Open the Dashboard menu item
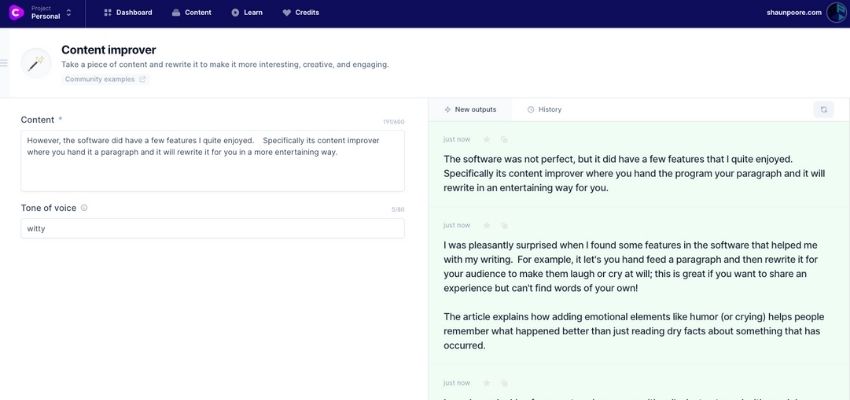Viewport: 850px width, 400px height. [x=128, y=12]
